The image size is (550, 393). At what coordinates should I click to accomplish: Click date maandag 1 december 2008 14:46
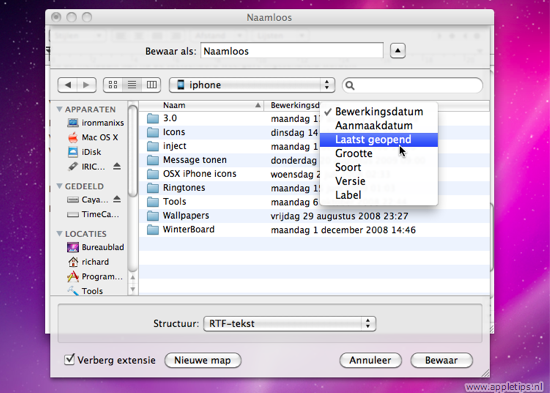click(343, 230)
